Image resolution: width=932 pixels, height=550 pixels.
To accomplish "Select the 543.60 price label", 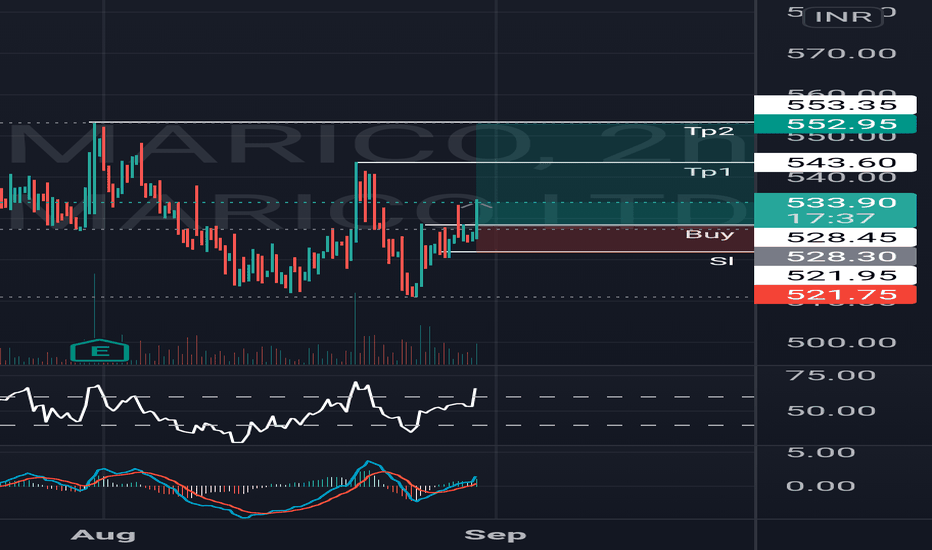I will point(835,162).
